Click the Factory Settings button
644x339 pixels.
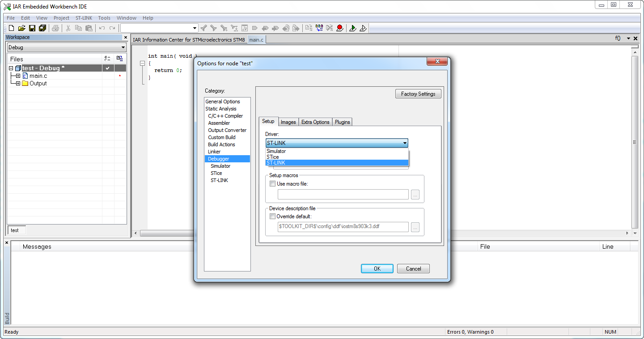point(418,94)
